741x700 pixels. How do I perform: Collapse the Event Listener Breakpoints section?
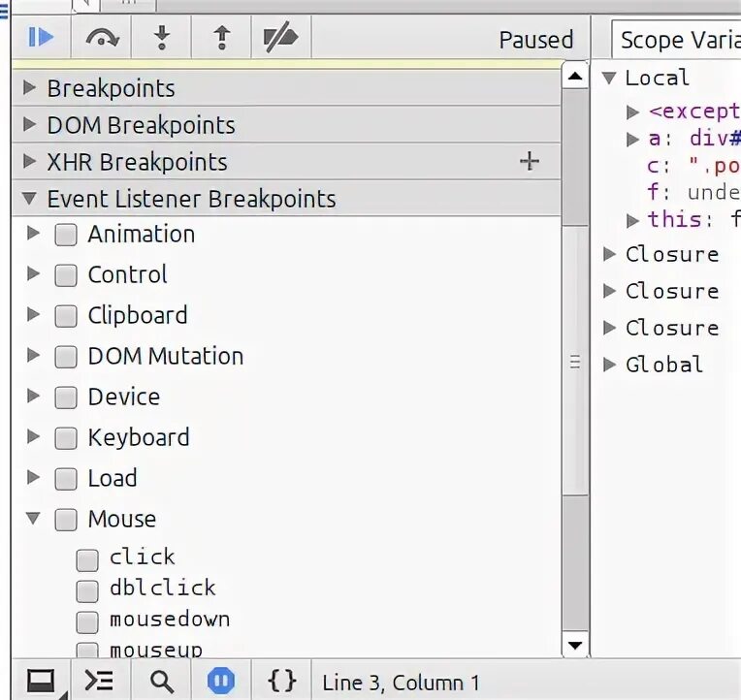[30, 199]
